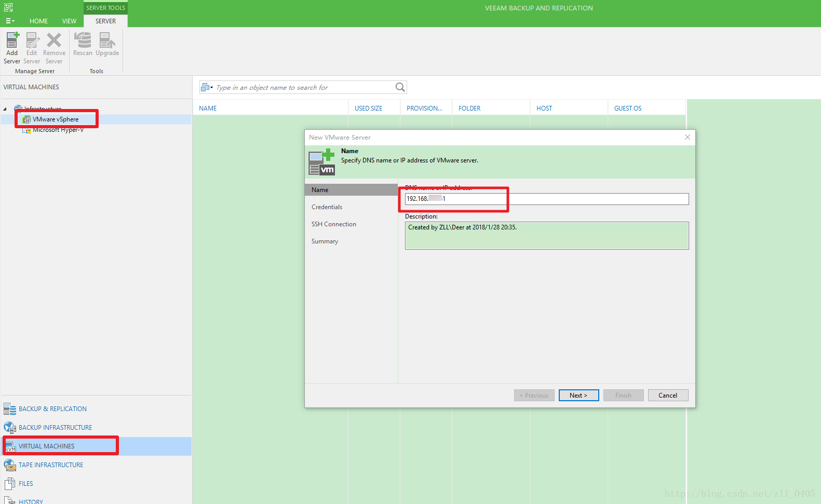The image size is (821, 504).
Task: Click the magnifier search icon
Action: tap(400, 87)
